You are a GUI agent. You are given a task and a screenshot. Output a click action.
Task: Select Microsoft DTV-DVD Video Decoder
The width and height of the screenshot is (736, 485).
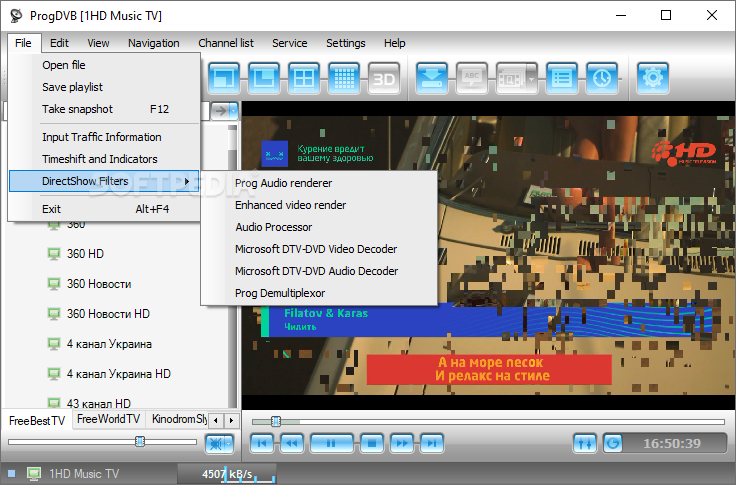pyautogui.click(x=319, y=249)
